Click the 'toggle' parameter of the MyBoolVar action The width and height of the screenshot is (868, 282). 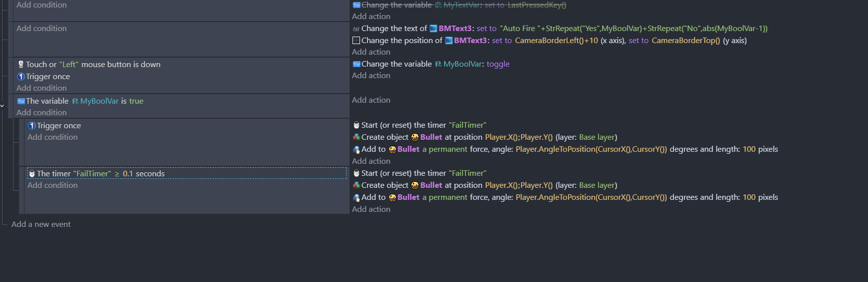498,64
